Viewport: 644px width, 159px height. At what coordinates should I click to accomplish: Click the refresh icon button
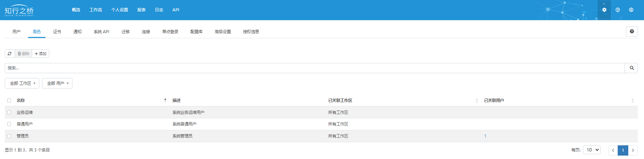tap(10, 54)
